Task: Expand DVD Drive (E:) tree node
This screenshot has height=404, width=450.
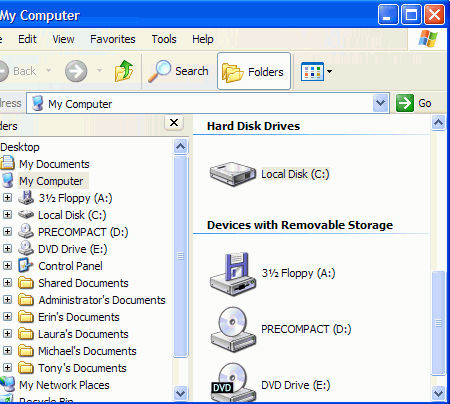Action: [x=7, y=249]
